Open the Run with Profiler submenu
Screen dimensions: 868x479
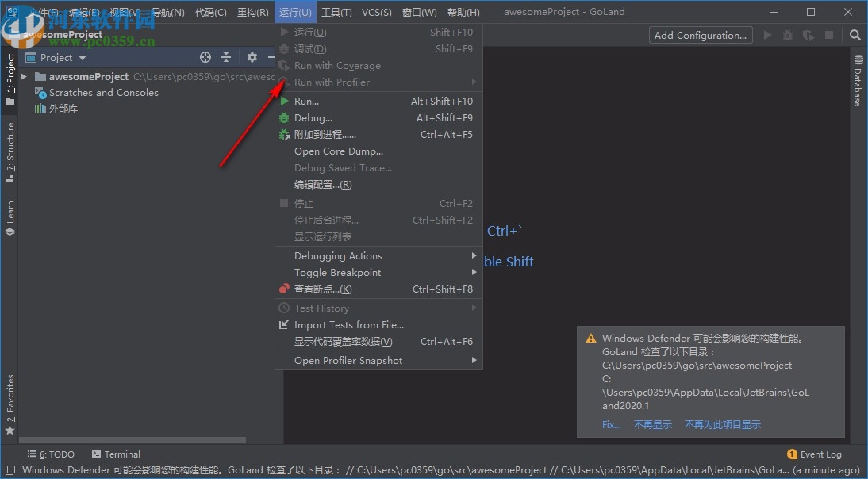point(333,82)
